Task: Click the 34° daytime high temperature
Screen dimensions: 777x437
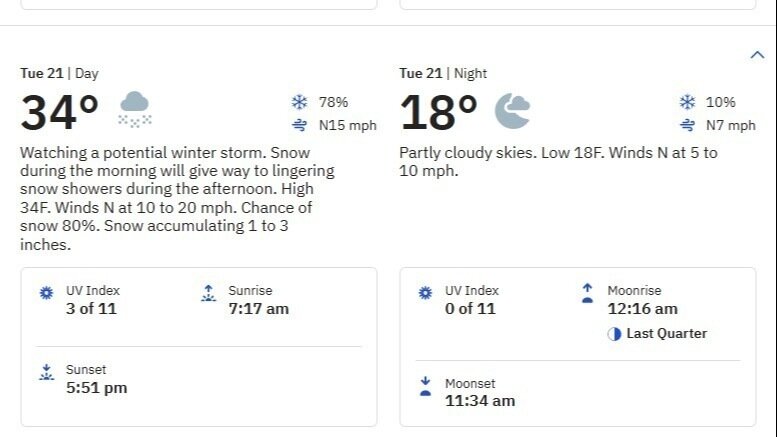Action: pyautogui.click(x=60, y=113)
